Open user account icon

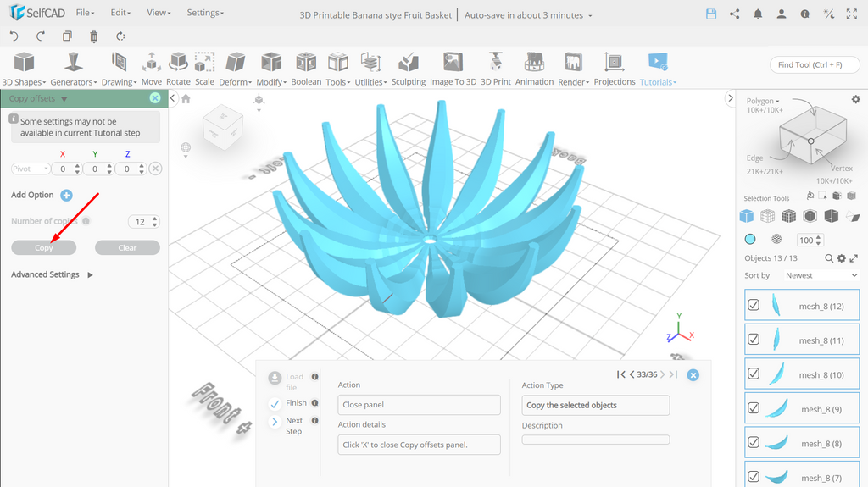click(781, 14)
